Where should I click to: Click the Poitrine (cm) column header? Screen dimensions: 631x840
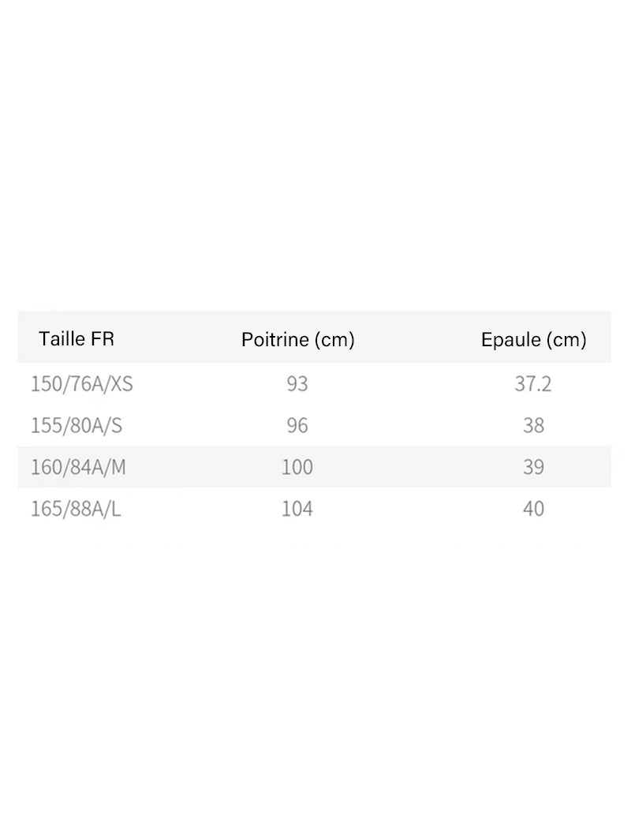pyautogui.click(x=297, y=340)
